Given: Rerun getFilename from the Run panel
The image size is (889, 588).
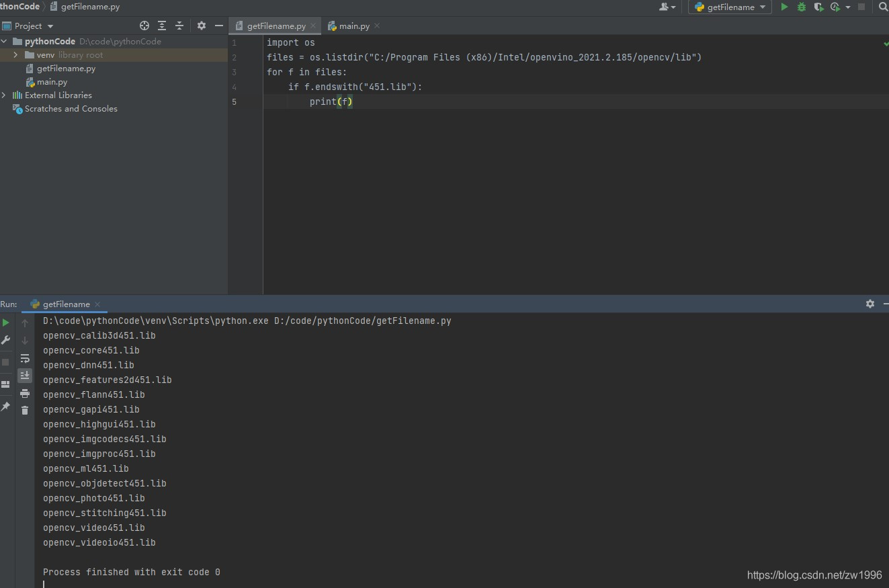Looking at the screenshot, I should 6,323.
